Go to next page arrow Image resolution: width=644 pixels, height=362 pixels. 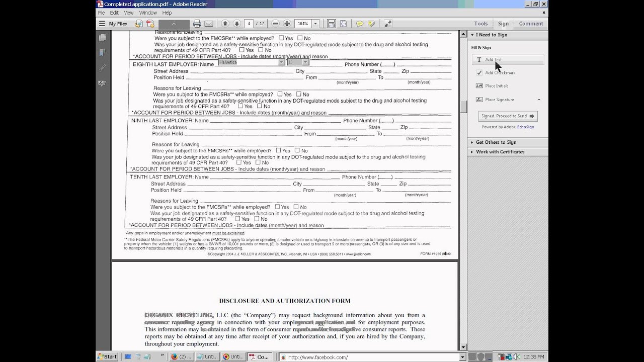(x=236, y=24)
